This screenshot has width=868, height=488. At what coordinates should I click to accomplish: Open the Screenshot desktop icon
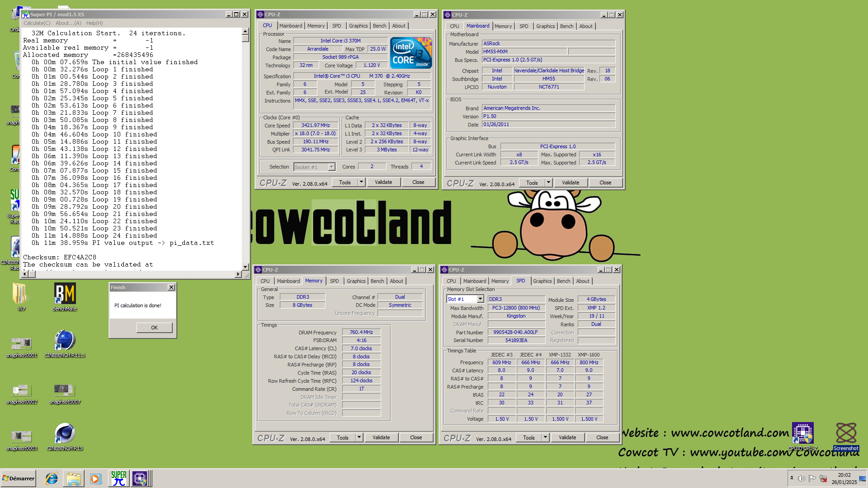846,436
